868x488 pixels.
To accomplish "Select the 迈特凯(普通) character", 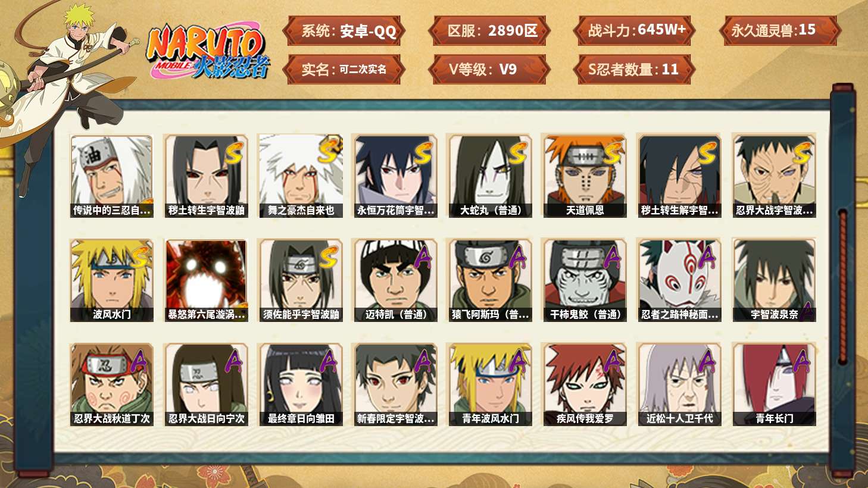I will pyautogui.click(x=395, y=280).
